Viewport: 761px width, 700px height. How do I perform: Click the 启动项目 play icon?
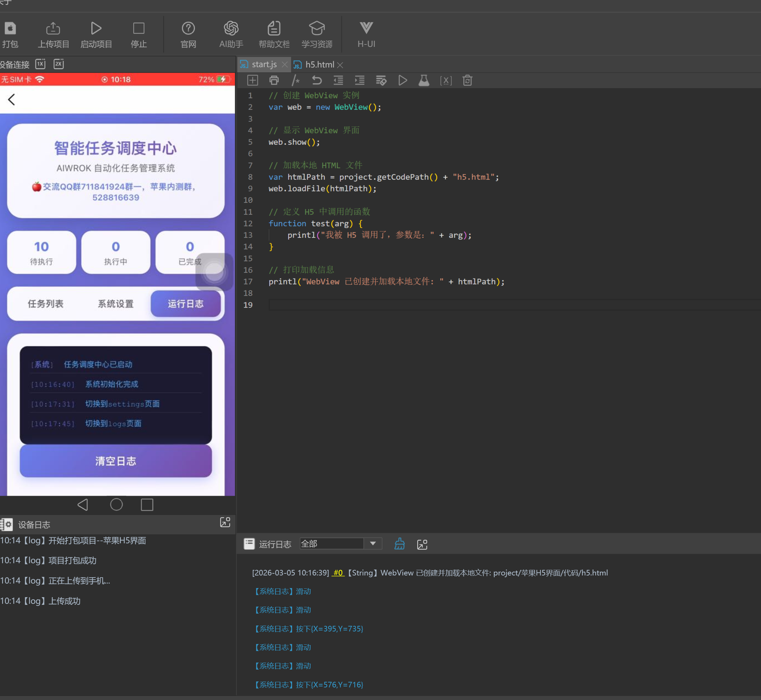point(96,28)
